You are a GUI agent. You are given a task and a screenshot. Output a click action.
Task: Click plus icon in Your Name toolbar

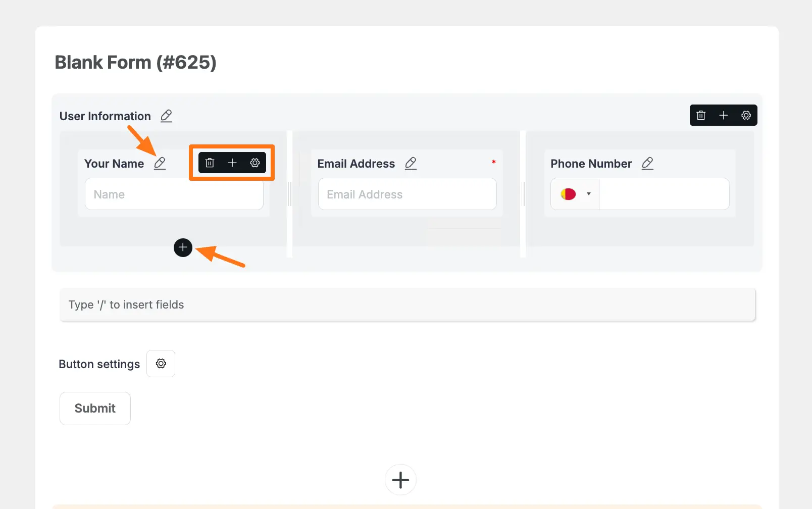pos(232,163)
